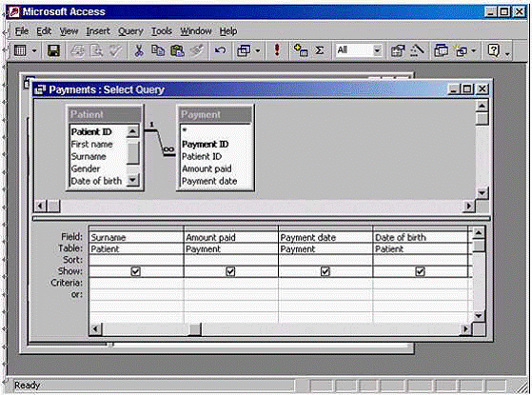Image resolution: width=532 pixels, height=395 pixels.
Task: Select the Gender field in Patient table
Action: (x=86, y=168)
